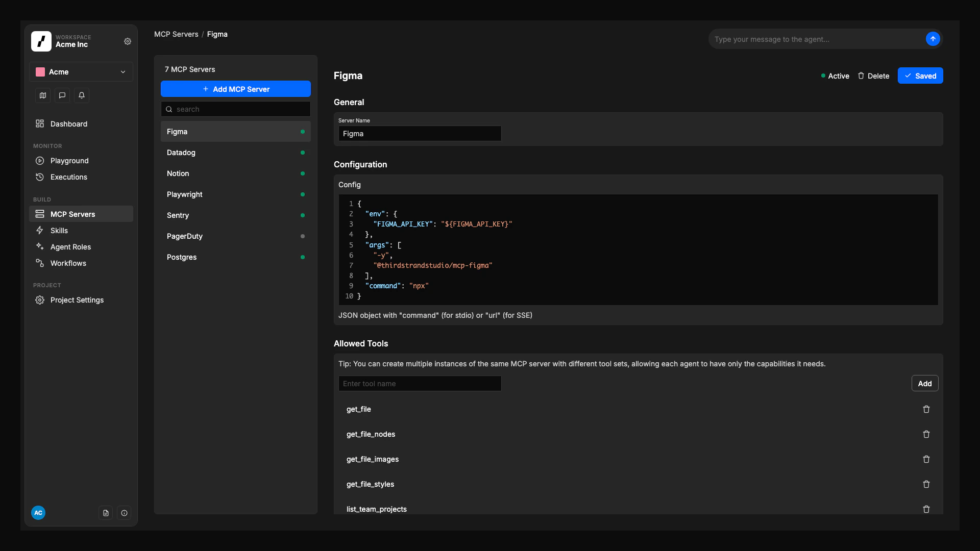This screenshot has width=980, height=551.
Task: Delete the get_file tool
Action: [926, 409]
